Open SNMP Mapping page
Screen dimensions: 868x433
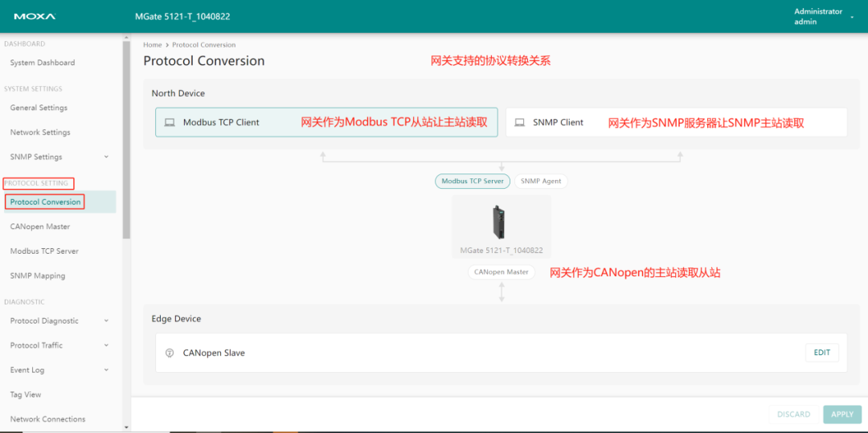point(38,276)
